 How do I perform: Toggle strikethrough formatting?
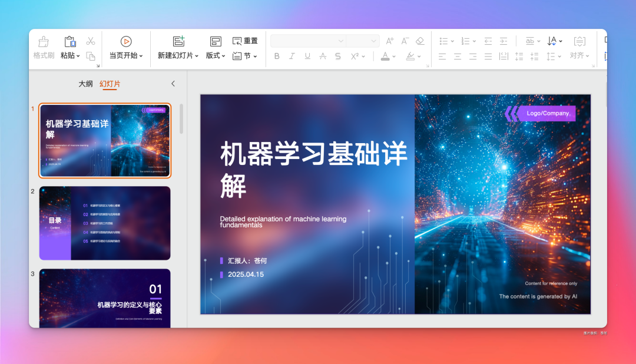pyautogui.click(x=323, y=57)
